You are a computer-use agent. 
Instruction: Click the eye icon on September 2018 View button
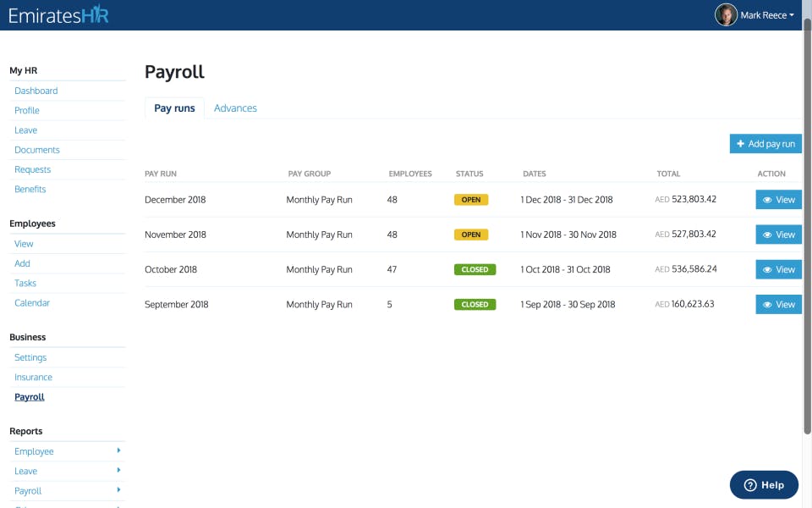765,304
